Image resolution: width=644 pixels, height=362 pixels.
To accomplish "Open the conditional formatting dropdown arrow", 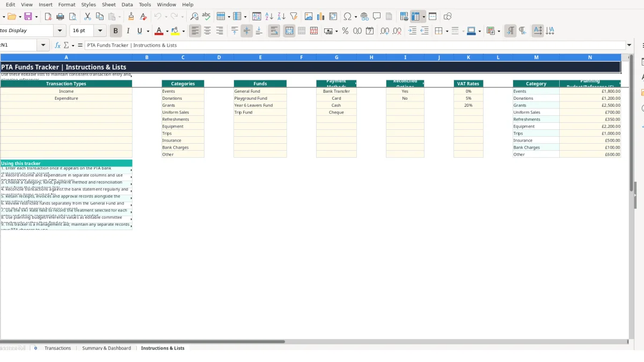I will click(499, 31).
